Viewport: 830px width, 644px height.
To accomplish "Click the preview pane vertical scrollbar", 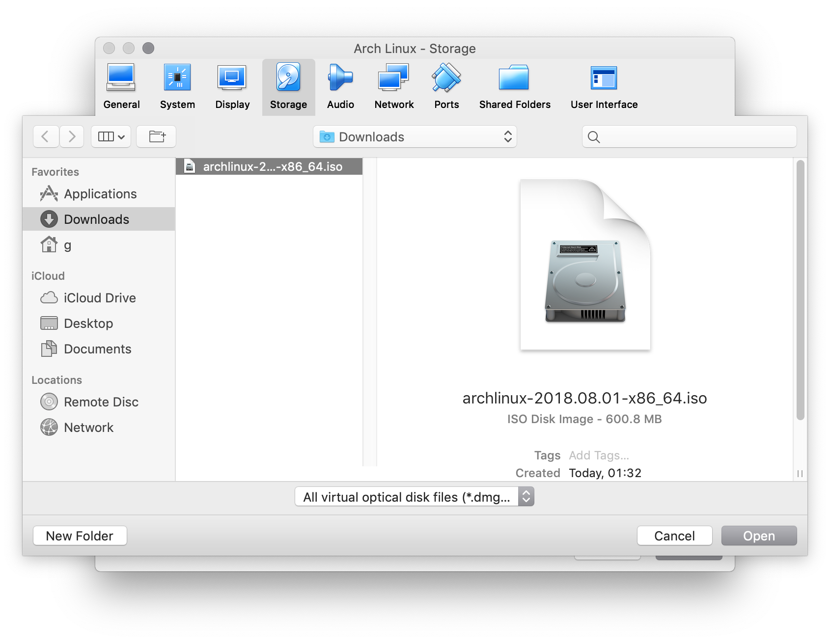I will tap(801, 290).
